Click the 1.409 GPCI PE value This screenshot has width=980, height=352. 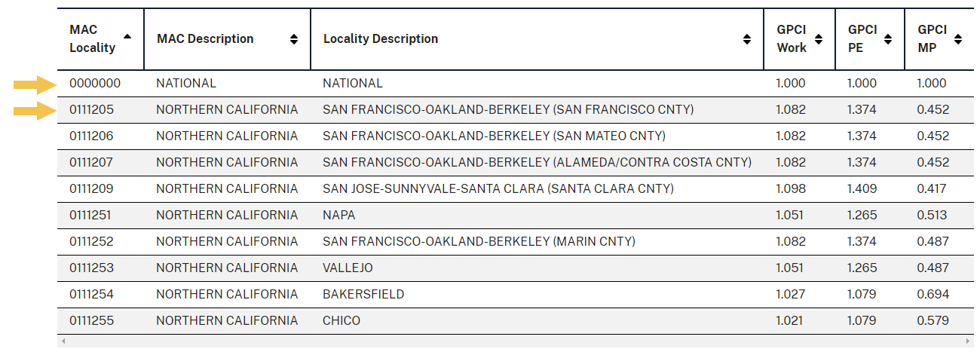[862, 189]
